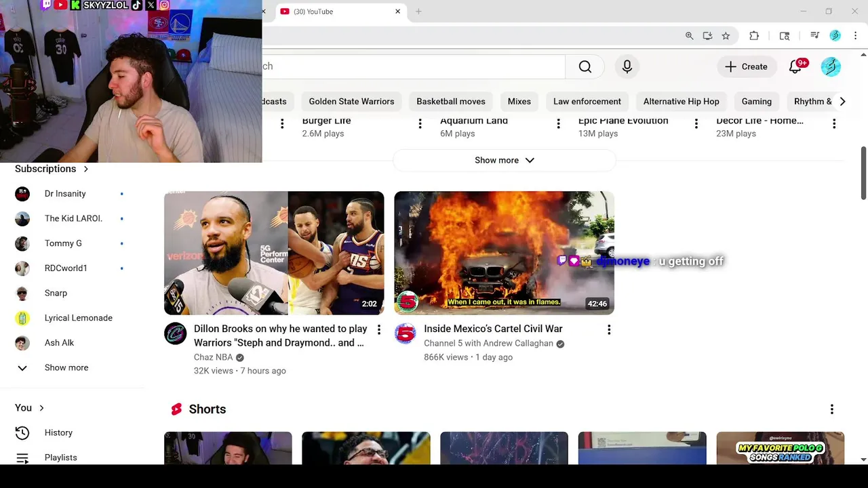Image resolution: width=868 pixels, height=488 pixels.
Task: Select Basketball moves filter chip
Action: point(451,102)
